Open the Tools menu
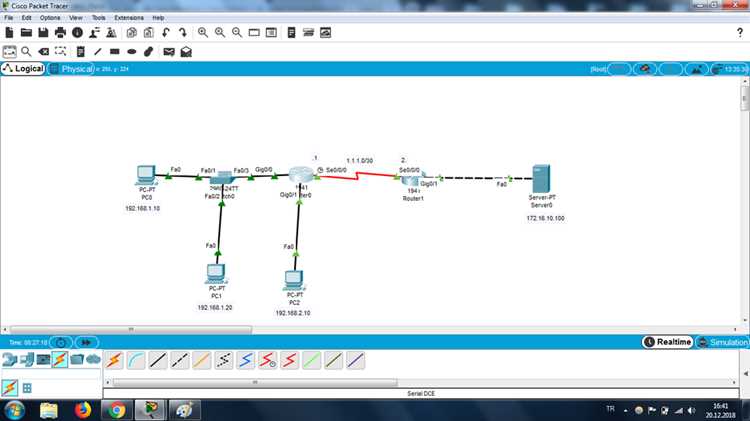Viewport: 750px width, 421px height. pos(99,18)
